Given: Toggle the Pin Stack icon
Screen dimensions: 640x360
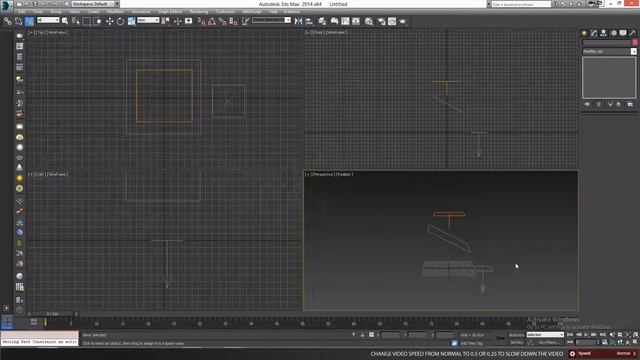Looking at the screenshot, I should coord(587,104).
